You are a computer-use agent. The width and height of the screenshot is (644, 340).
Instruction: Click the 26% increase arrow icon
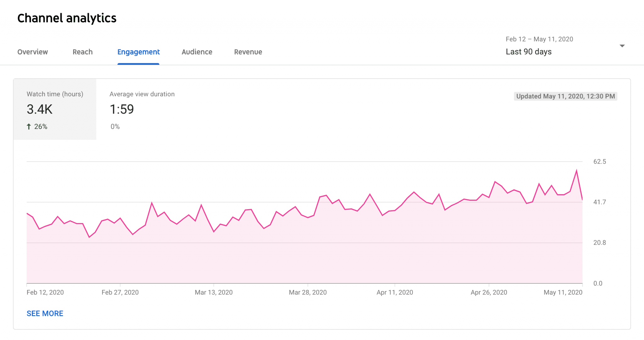pyautogui.click(x=29, y=126)
